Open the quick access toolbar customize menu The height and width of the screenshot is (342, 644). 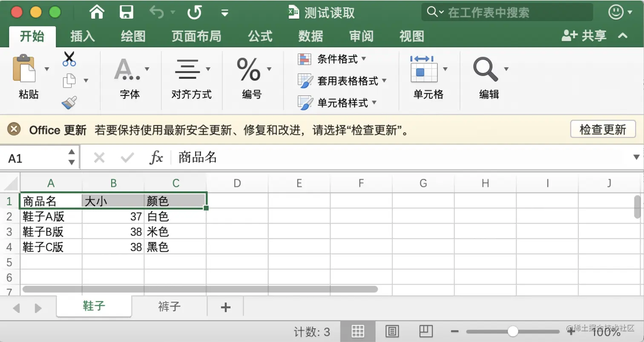point(225,13)
